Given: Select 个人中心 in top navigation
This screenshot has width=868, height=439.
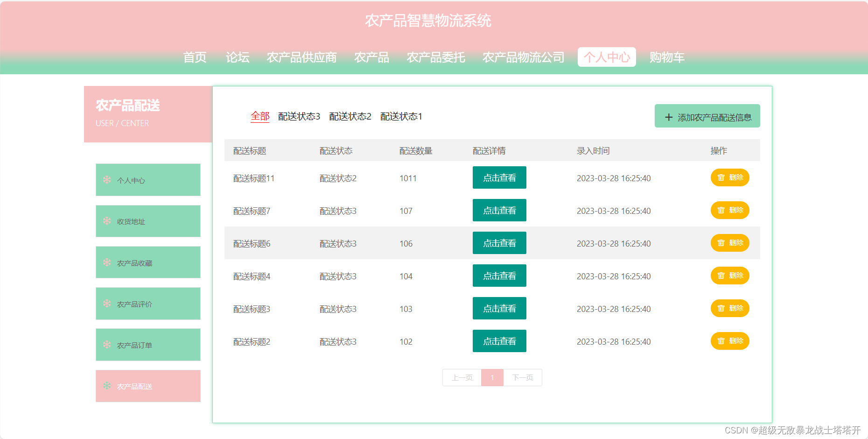Looking at the screenshot, I should [607, 57].
